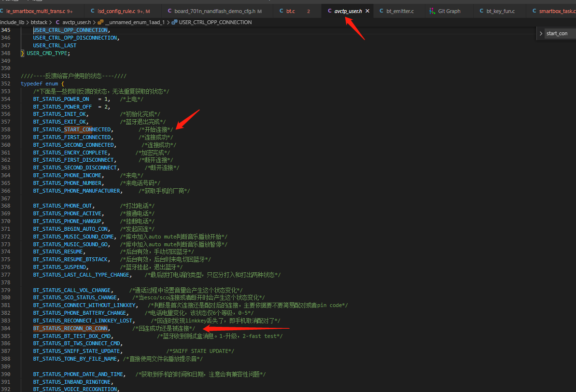Click the typedef keyword on line 352
The width and height of the screenshot is (576, 392).
(31, 84)
